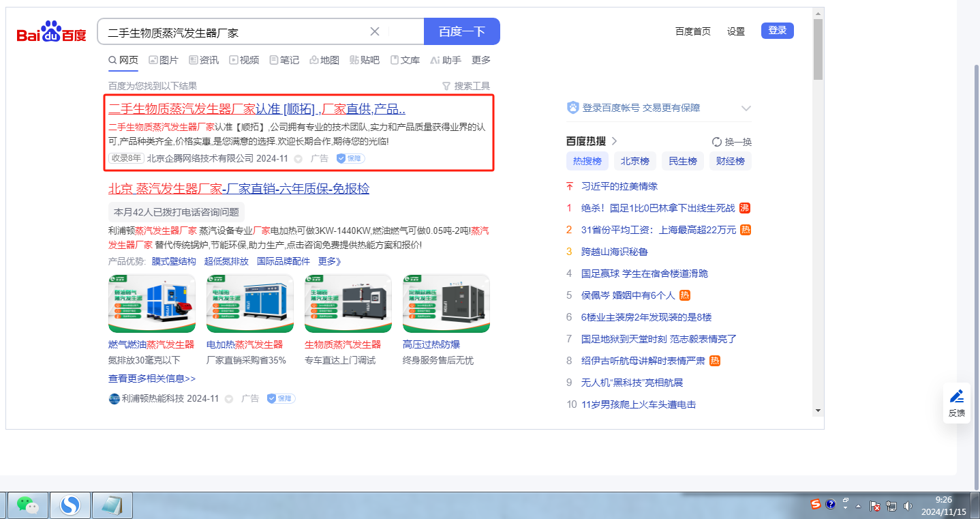Viewport: 980px width, 519px height.
Task: Expand the 登录百度帐号 panel chevron
Action: click(746, 108)
